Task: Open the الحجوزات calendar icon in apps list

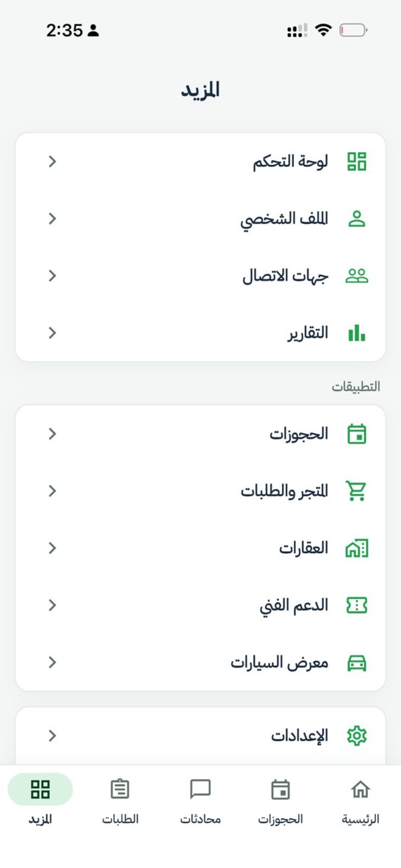Action: click(x=357, y=434)
